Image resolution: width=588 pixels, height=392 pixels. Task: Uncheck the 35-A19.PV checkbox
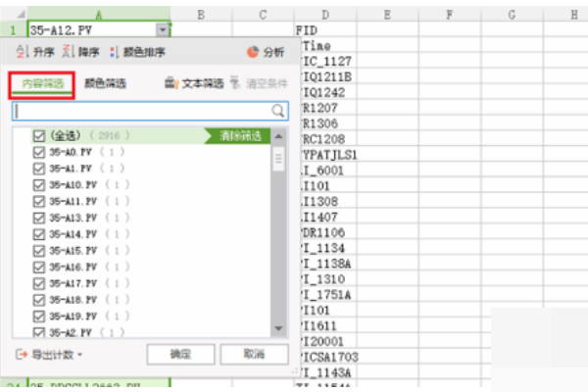(x=39, y=317)
